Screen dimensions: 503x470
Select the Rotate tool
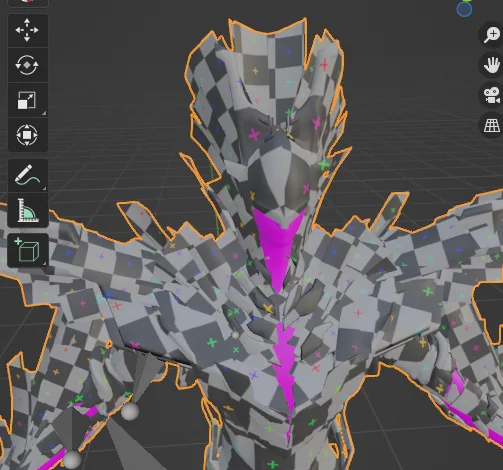click(27, 65)
